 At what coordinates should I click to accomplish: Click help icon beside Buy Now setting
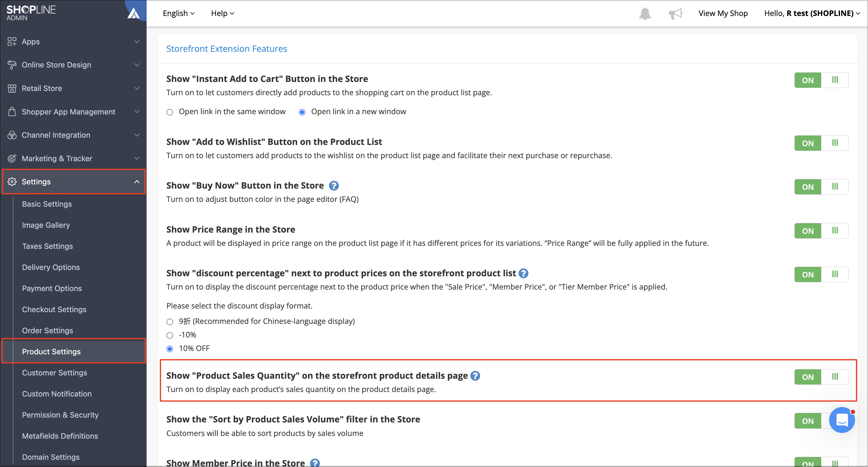tap(334, 186)
